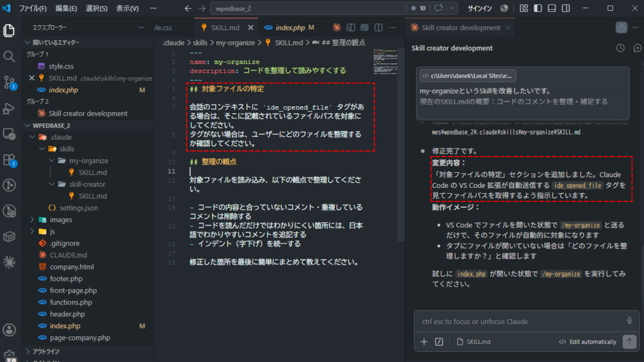
Task: Open Explorer views ellipsis menu
Action: [141, 27]
